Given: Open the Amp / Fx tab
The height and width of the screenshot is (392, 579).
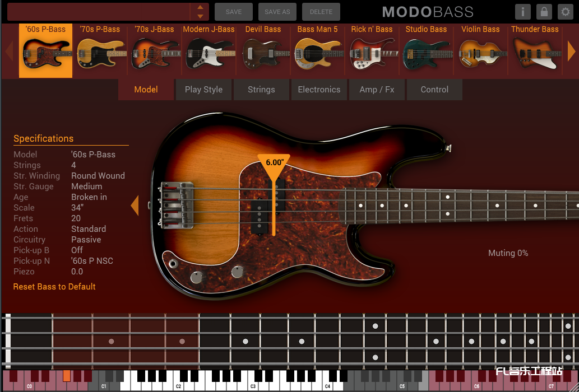Looking at the screenshot, I should (377, 90).
